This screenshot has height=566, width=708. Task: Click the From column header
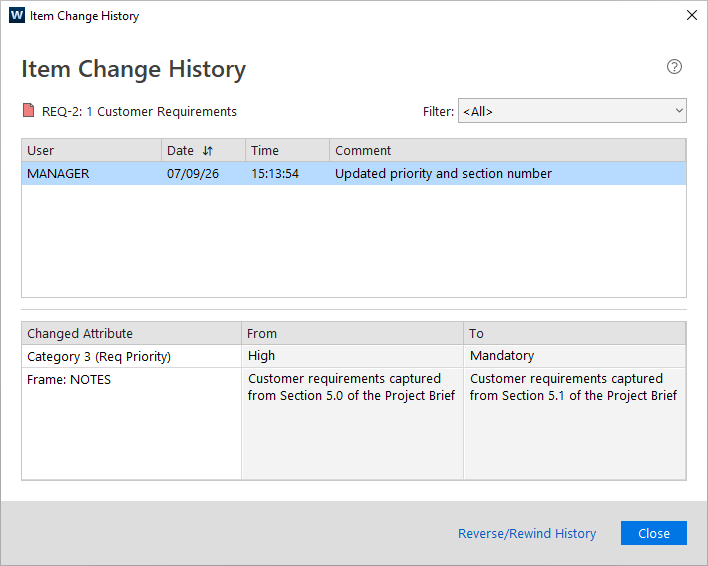353,334
